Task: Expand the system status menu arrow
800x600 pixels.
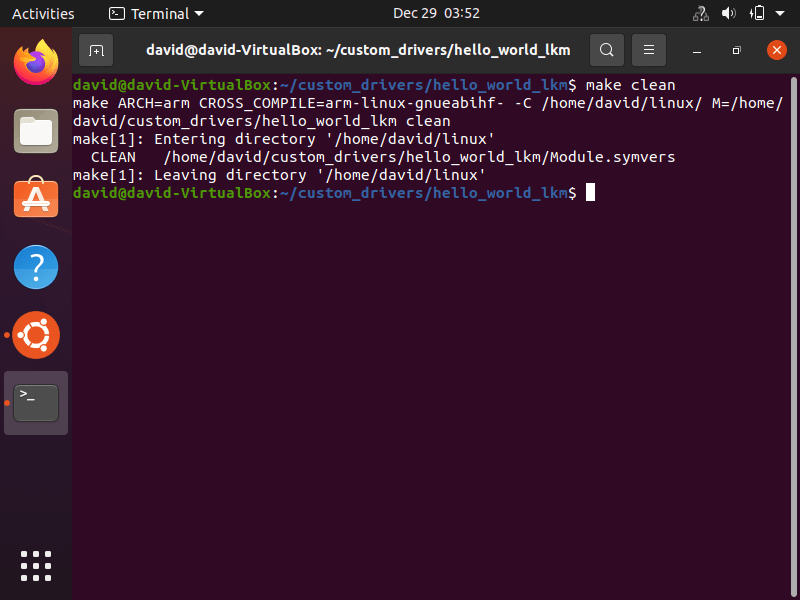Action: [780, 13]
